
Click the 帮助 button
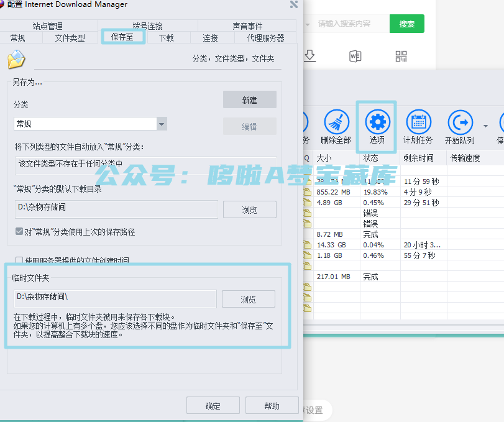coord(272,406)
